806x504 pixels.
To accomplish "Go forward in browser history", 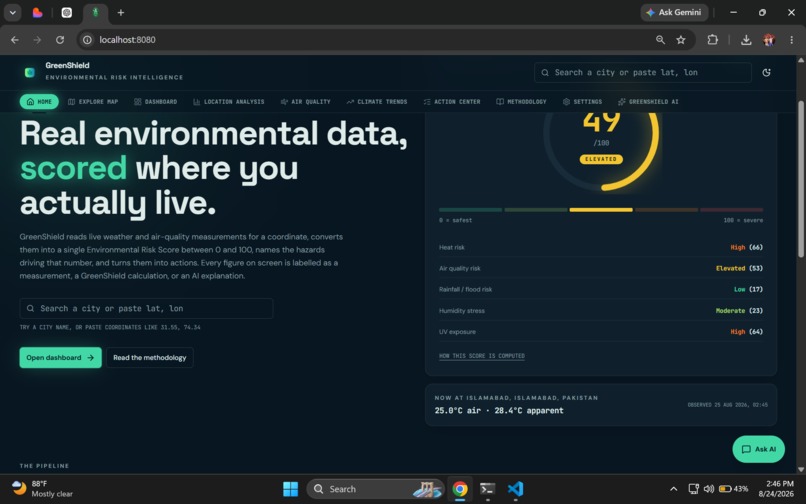I will tap(37, 40).
